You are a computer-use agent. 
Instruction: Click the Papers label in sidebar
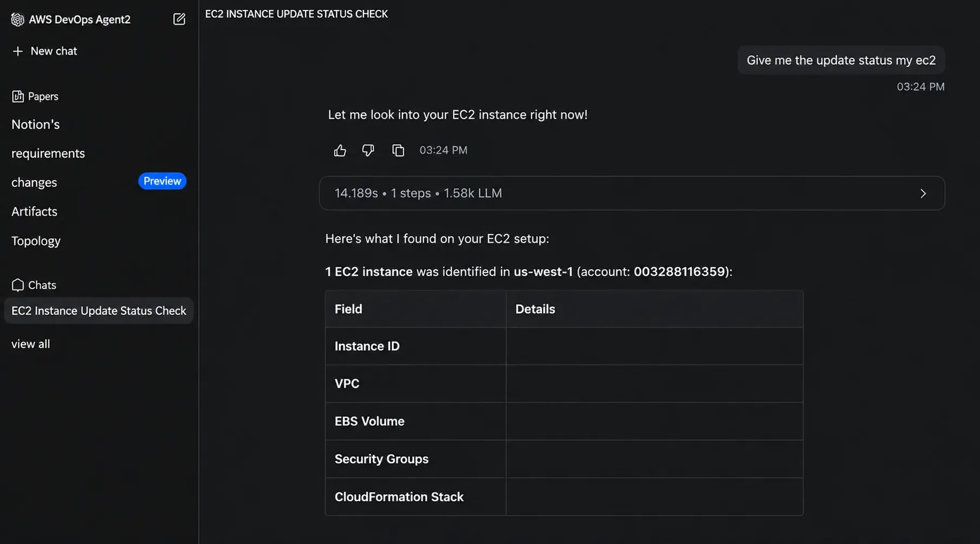(x=43, y=96)
